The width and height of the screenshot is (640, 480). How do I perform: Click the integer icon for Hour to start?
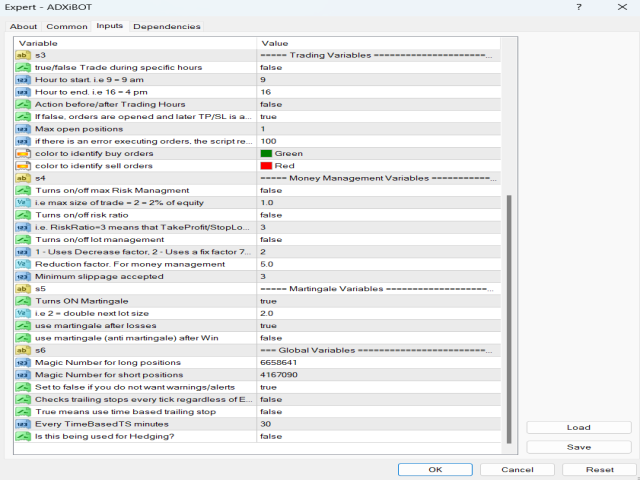23,80
